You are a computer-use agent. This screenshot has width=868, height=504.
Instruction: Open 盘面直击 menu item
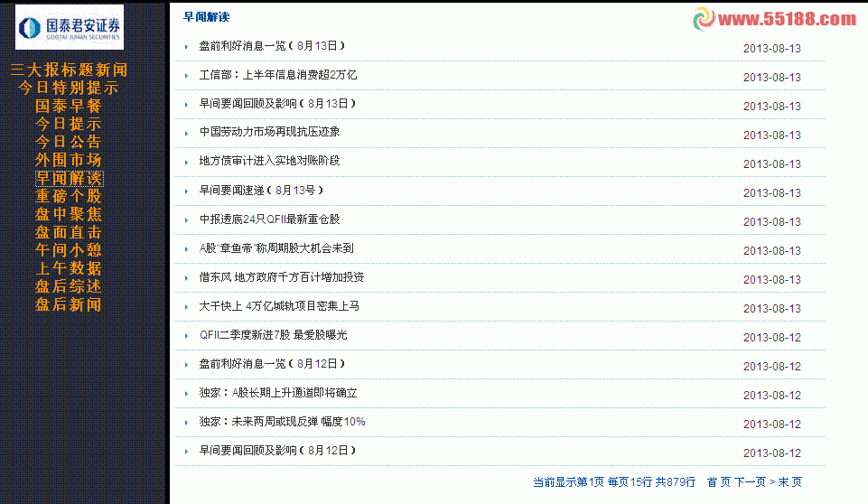coord(69,232)
